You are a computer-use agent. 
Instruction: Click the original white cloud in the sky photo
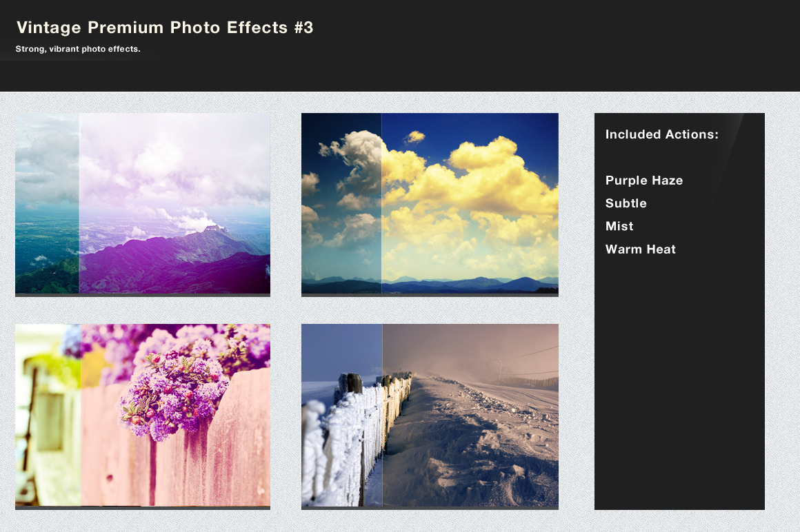coord(359,152)
